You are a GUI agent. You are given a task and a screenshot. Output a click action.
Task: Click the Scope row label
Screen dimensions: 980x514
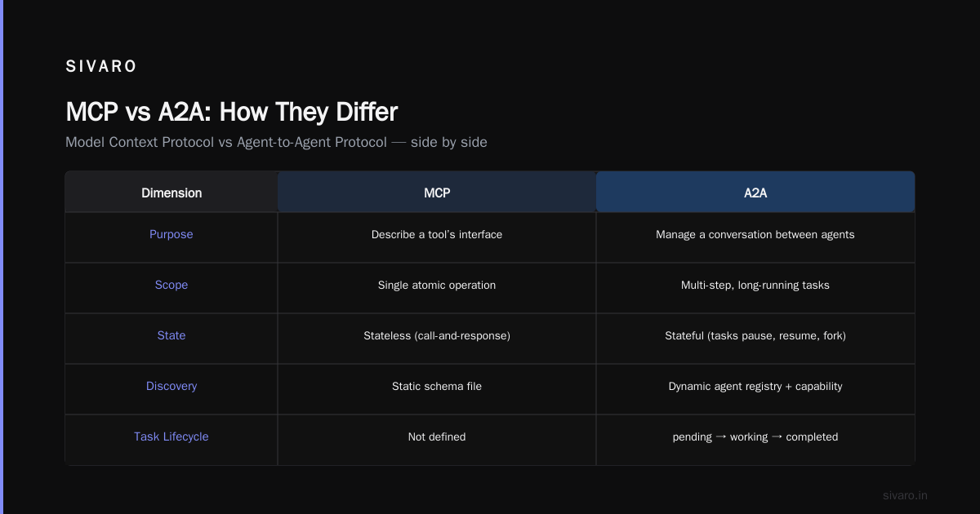click(171, 285)
